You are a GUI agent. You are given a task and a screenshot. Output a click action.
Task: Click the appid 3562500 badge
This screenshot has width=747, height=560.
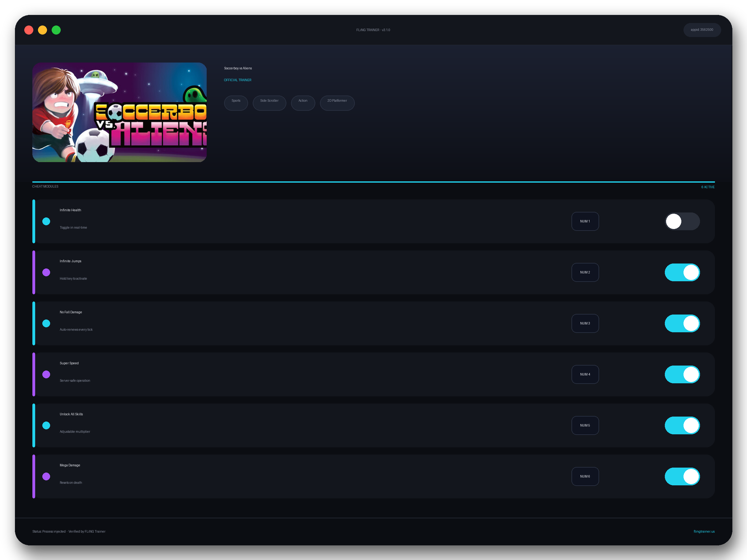(702, 30)
